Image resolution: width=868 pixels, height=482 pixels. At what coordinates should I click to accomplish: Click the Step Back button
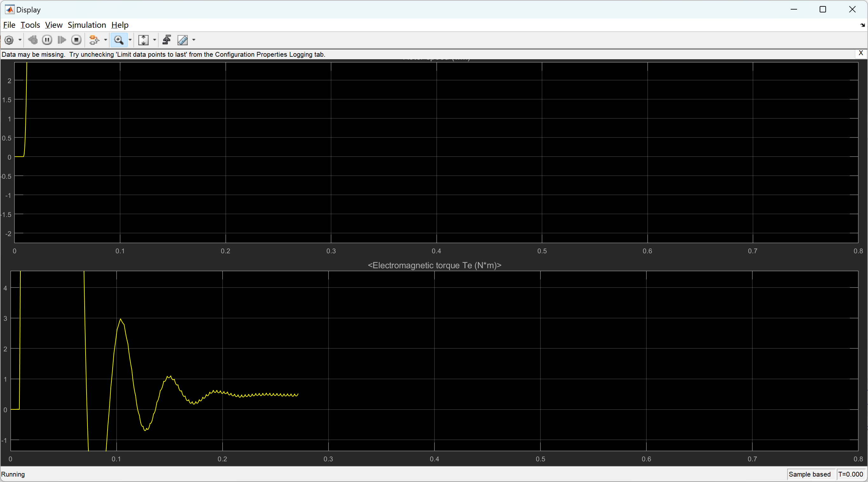point(33,40)
